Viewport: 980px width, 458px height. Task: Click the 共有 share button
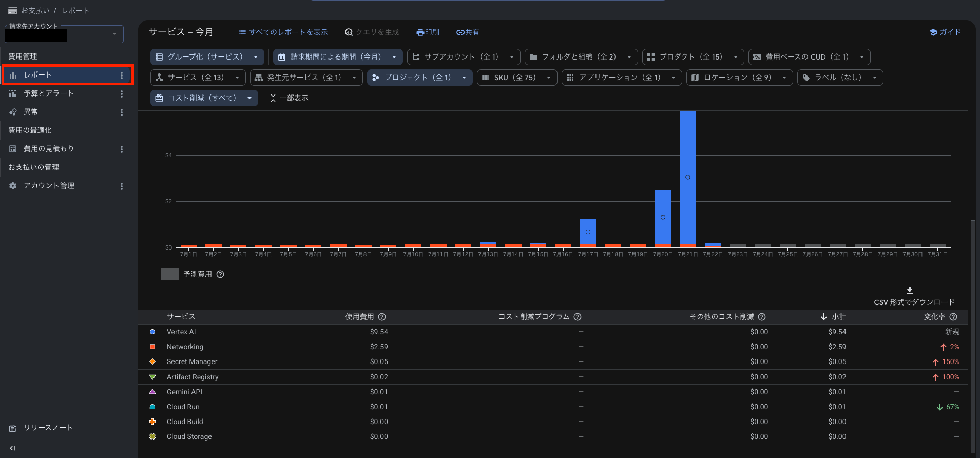(x=468, y=32)
